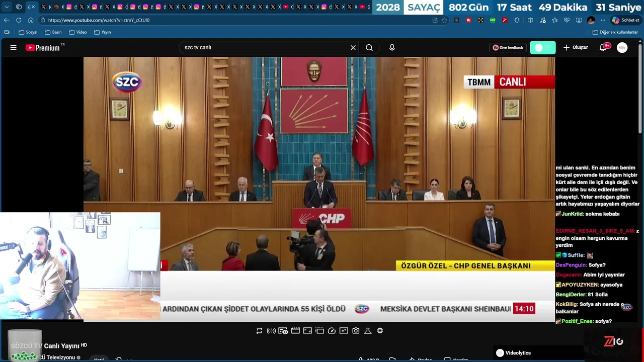Open the Videolytics panel

point(513,353)
